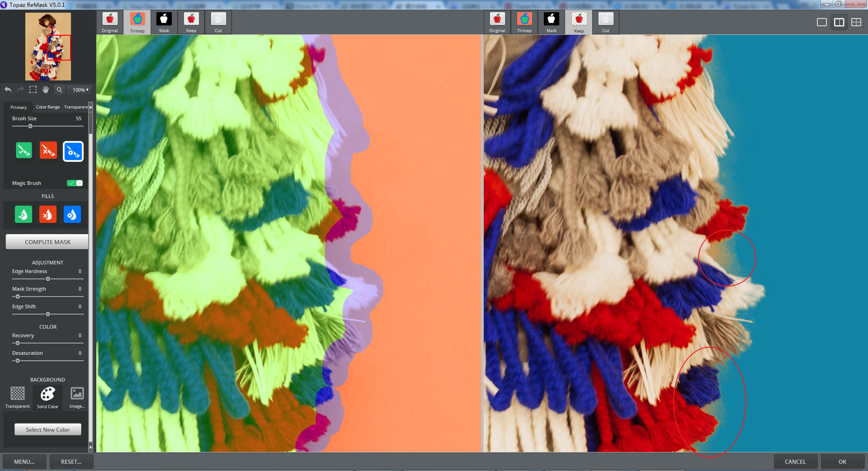
Task: Show Original view in right pane
Action: tap(497, 22)
